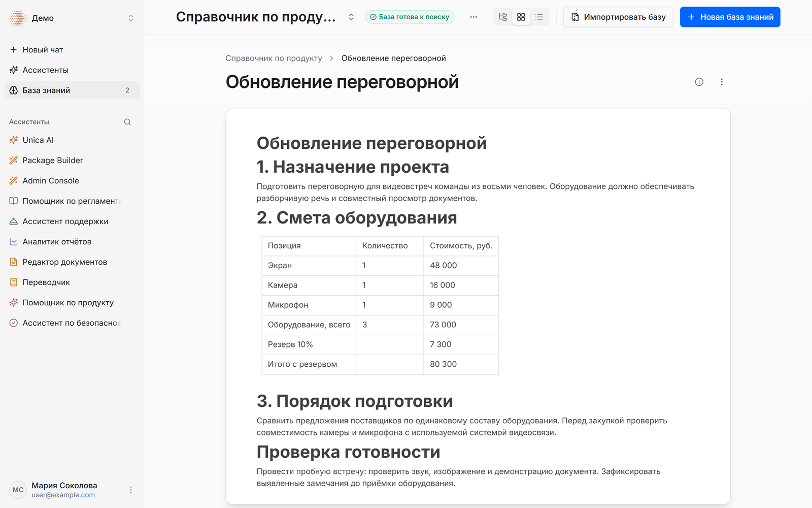Click the Демо workspace logo
The image size is (812, 508).
[18, 18]
